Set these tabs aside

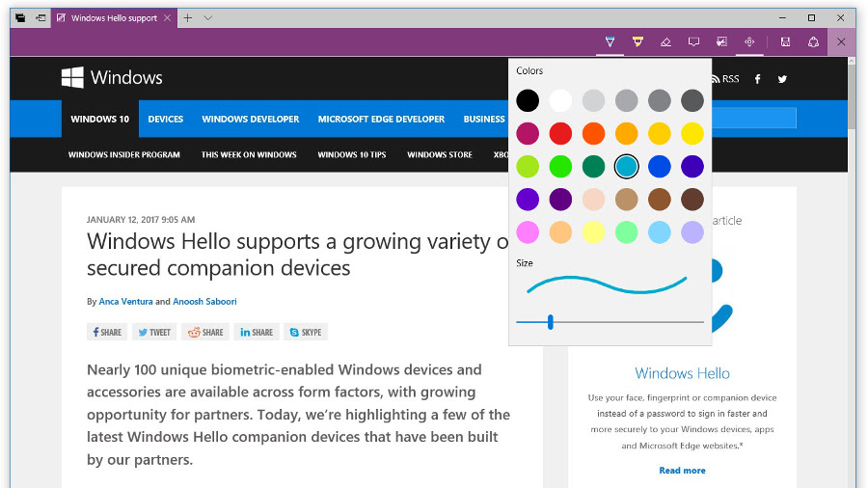(41, 17)
